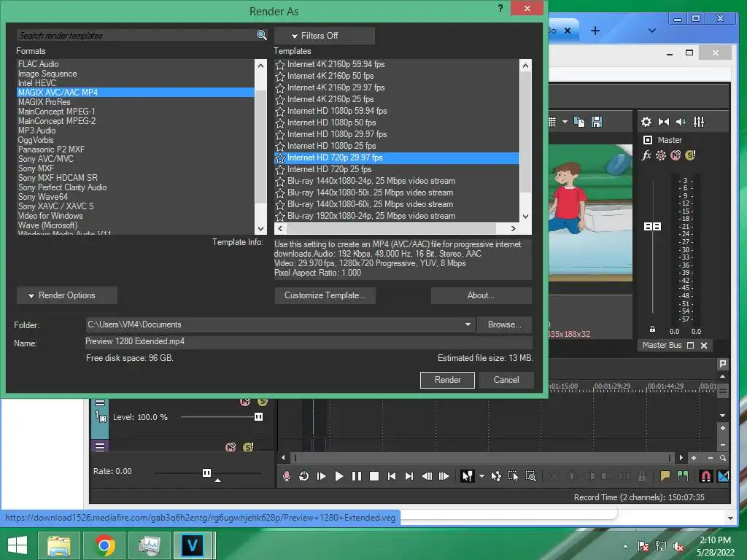This screenshot has width=747, height=560.
Task: Expand Render Options section
Action: pos(66,295)
